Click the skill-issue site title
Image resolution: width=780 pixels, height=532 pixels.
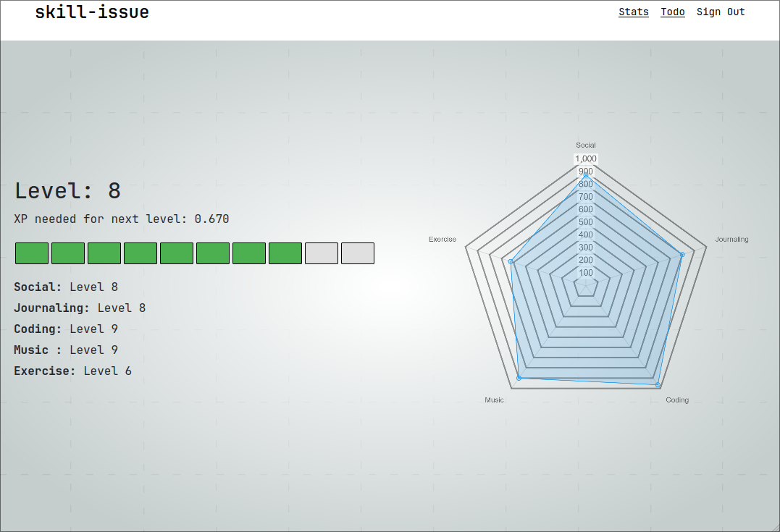pos(92,12)
